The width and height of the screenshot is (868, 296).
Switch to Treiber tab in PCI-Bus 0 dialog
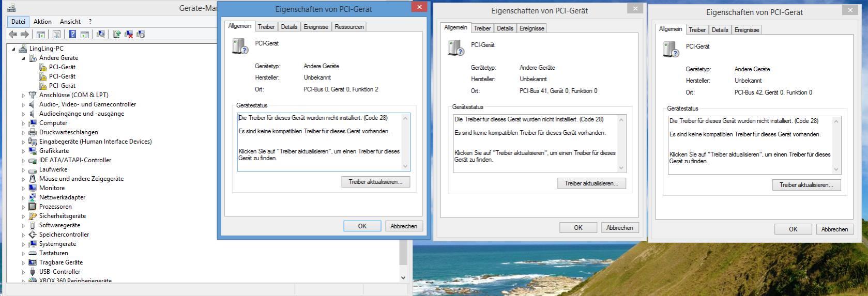(266, 27)
